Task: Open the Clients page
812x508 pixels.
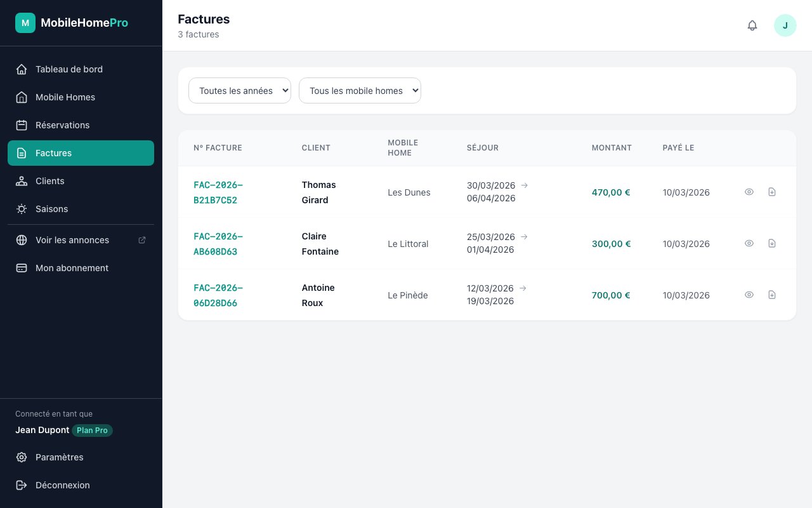Action: pyautogui.click(x=49, y=181)
